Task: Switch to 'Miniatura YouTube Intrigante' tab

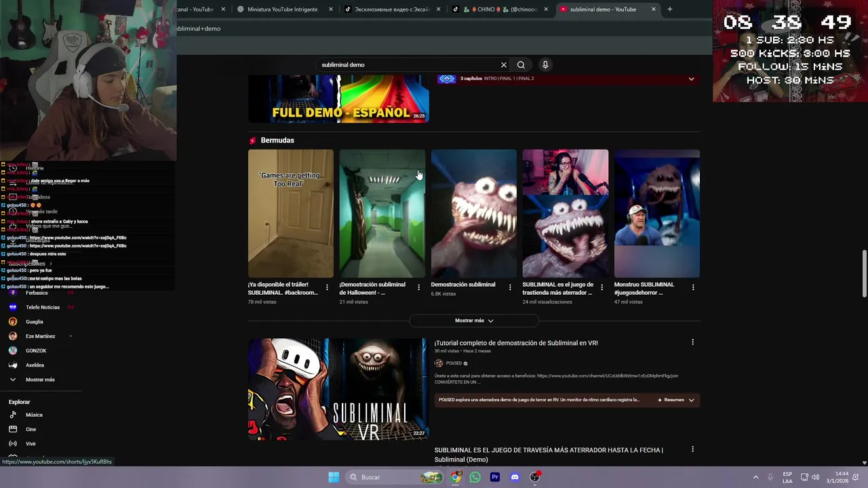Action: [282, 9]
